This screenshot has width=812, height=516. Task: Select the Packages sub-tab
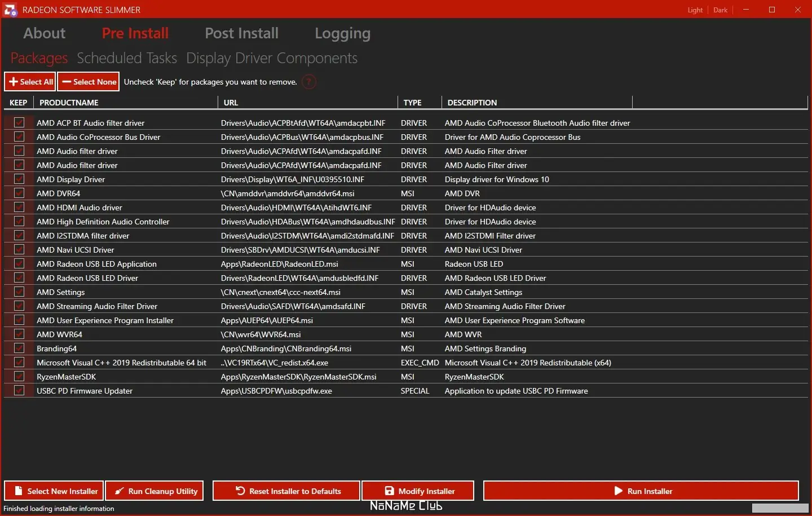(39, 58)
